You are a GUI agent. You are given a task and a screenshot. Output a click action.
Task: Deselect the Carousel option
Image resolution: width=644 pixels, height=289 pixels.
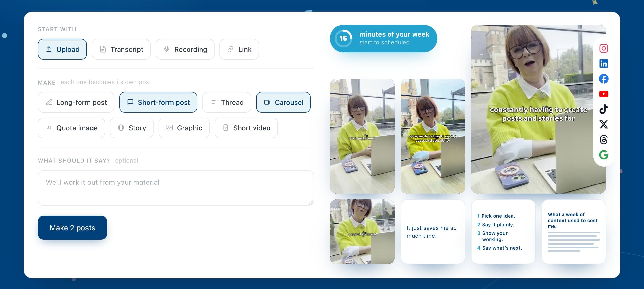283,102
